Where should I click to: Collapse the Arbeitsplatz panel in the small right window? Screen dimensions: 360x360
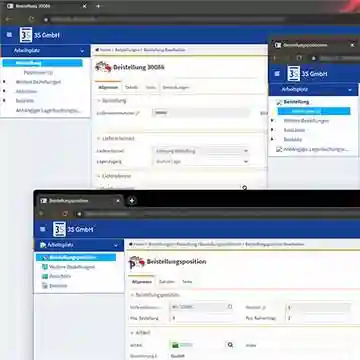[350, 90]
